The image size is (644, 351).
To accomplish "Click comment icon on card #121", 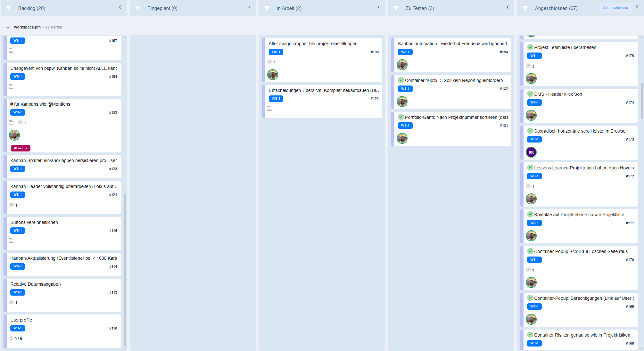I will tap(12, 205).
